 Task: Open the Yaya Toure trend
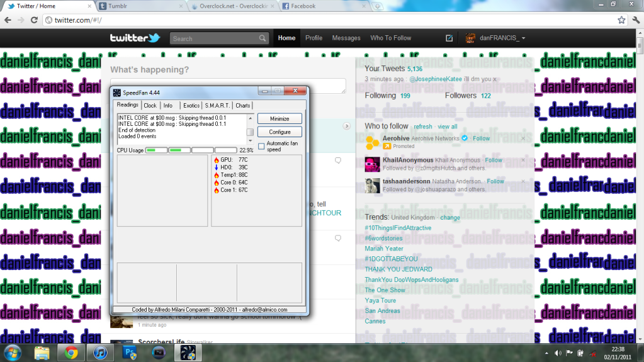(x=380, y=300)
